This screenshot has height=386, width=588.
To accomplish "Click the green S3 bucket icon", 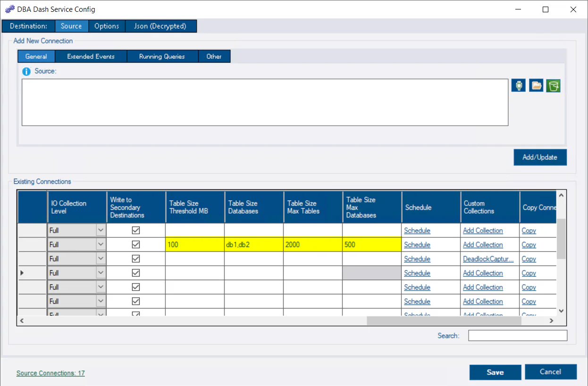I will [553, 86].
